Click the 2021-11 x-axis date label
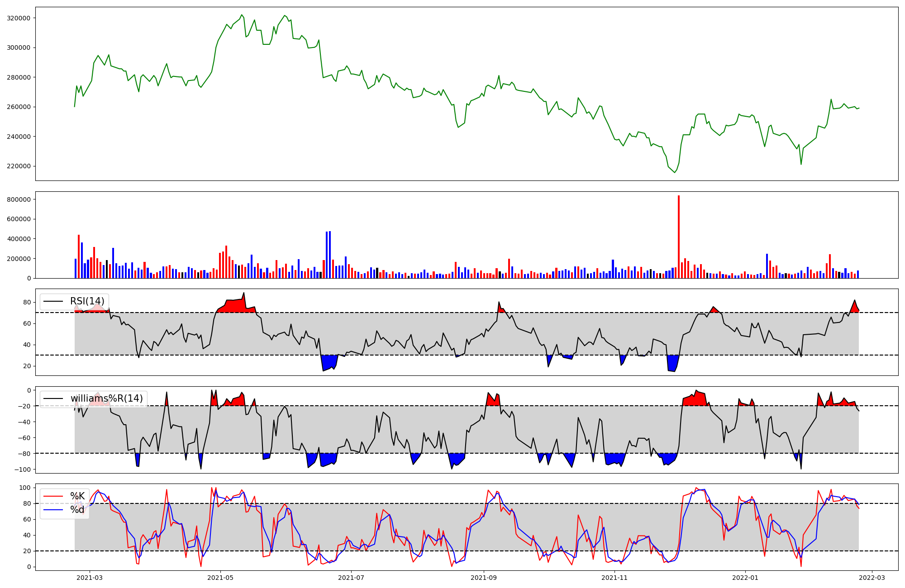 point(615,578)
